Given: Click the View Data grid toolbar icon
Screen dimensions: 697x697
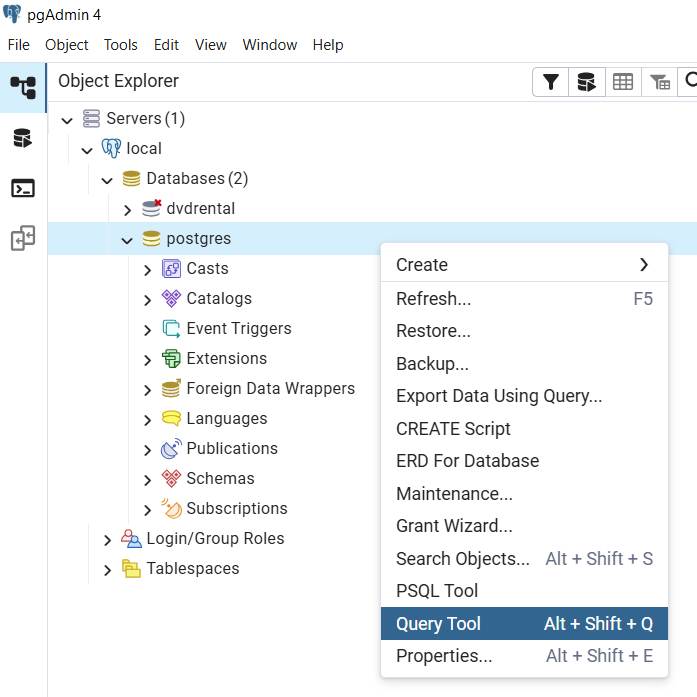Looking at the screenshot, I should coord(623,82).
